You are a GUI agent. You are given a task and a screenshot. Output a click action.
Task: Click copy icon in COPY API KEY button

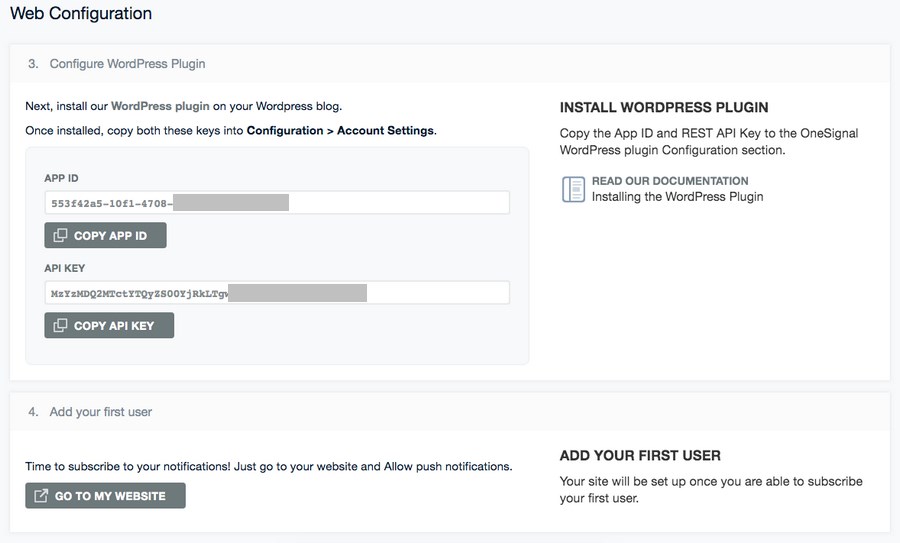click(60, 325)
